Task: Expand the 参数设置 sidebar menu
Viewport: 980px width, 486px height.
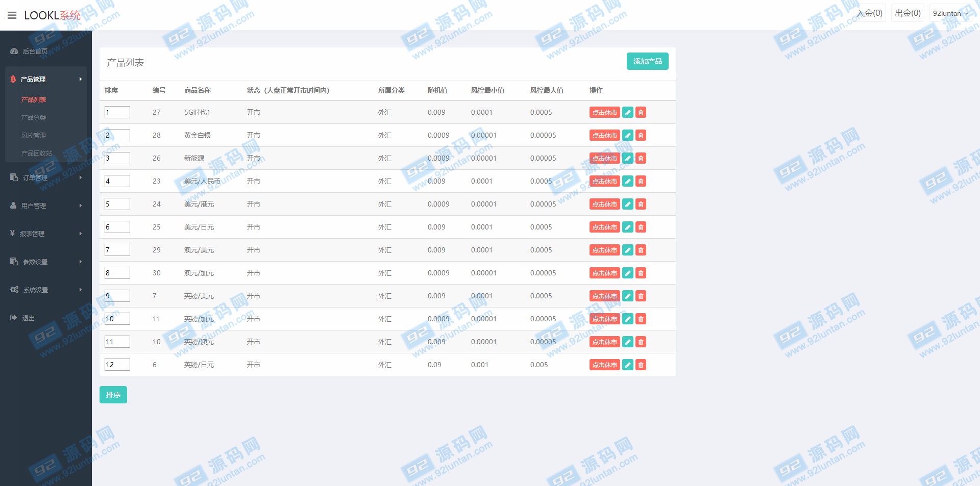Action: 46,262
